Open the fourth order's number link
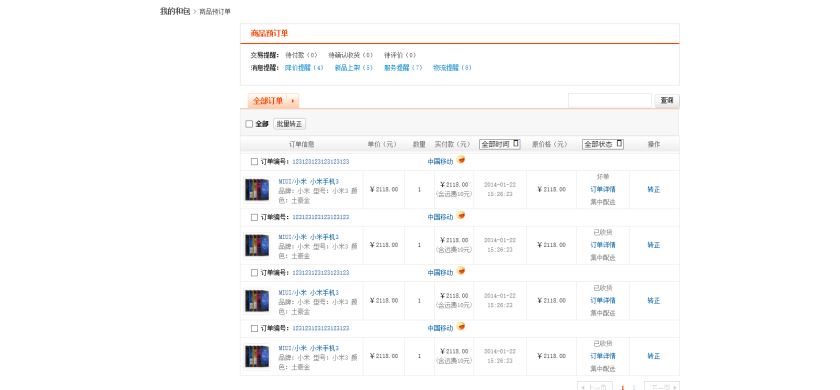The width and height of the screenshot is (840, 390). coord(321,328)
